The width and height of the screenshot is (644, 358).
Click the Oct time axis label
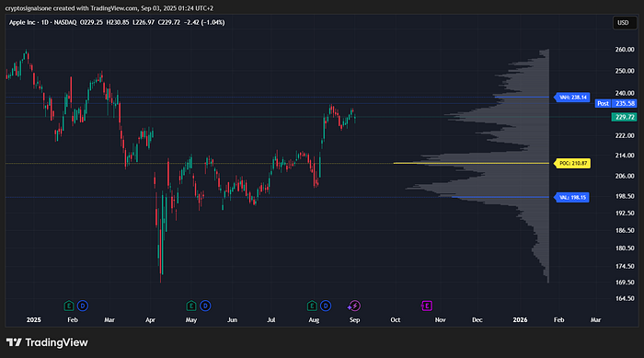[395, 319]
